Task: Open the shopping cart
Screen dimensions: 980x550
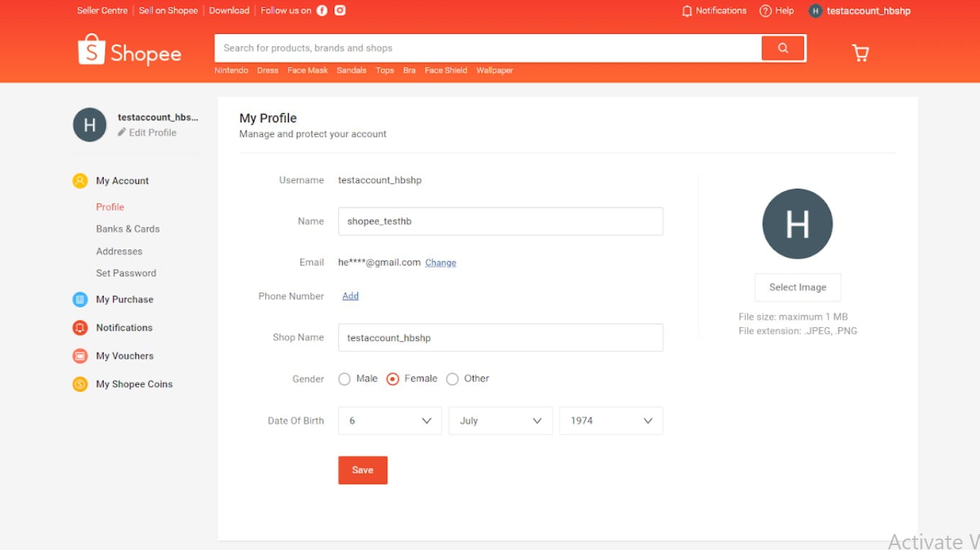Action: (860, 53)
